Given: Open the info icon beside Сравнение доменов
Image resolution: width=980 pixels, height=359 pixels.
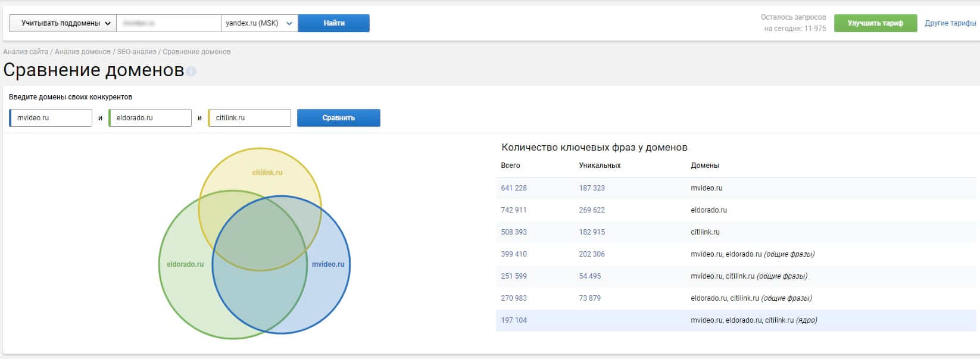Looking at the screenshot, I should (x=191, y=71).
